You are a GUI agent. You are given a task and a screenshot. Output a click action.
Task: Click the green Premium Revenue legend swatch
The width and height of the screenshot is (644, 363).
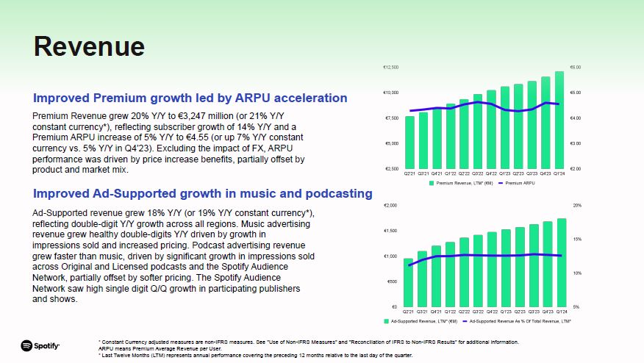(432, 182)
